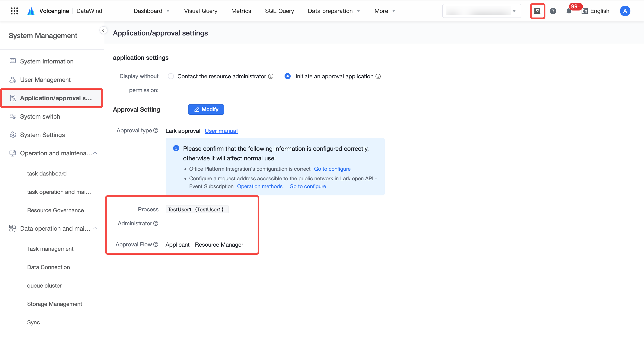Open the app launcher grid icon
This screenshot has height=351, width=644.
(x=14, y=11)
